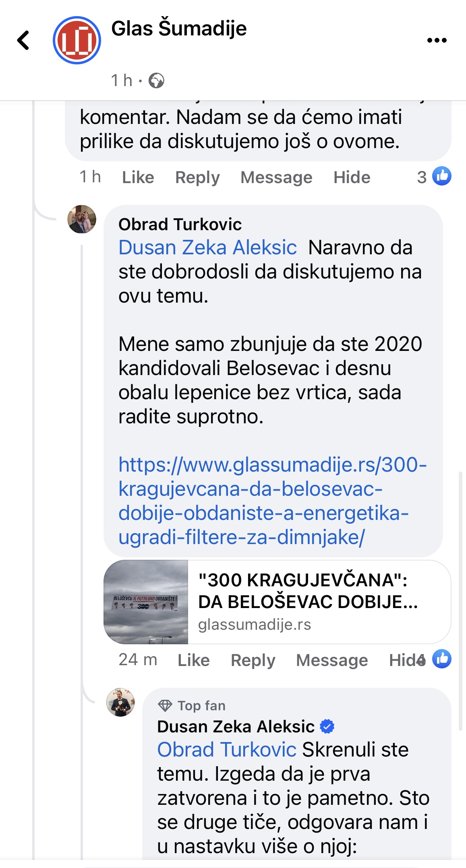Open the Beloševac banner article thumbnail
The image size is (466, 868).
pyautogui.click(x=146, y=602)
